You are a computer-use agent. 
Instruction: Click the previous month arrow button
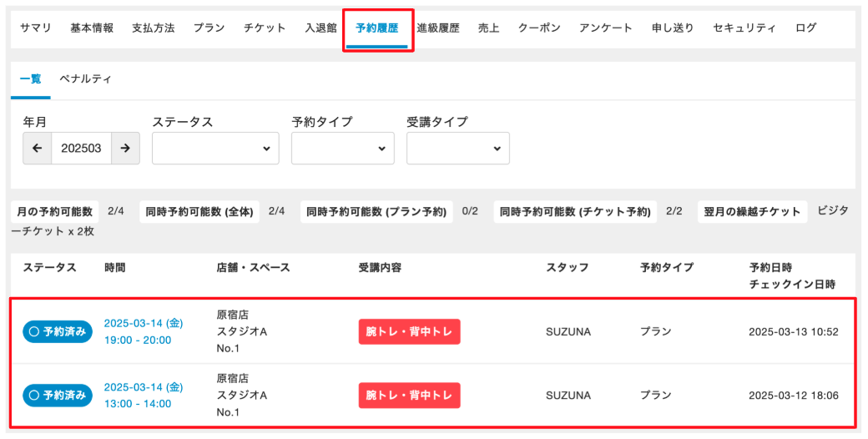point(37,149)
